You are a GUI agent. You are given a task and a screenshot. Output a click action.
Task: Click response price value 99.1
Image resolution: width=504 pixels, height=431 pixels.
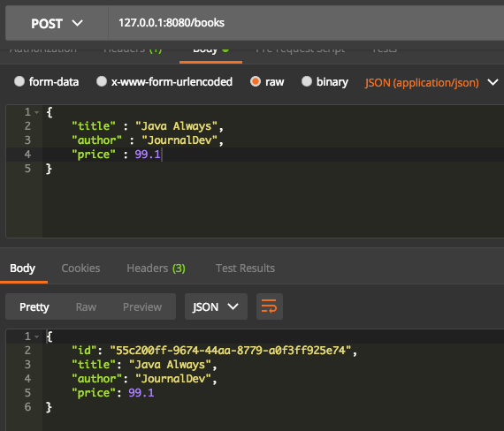coord(141,393)
